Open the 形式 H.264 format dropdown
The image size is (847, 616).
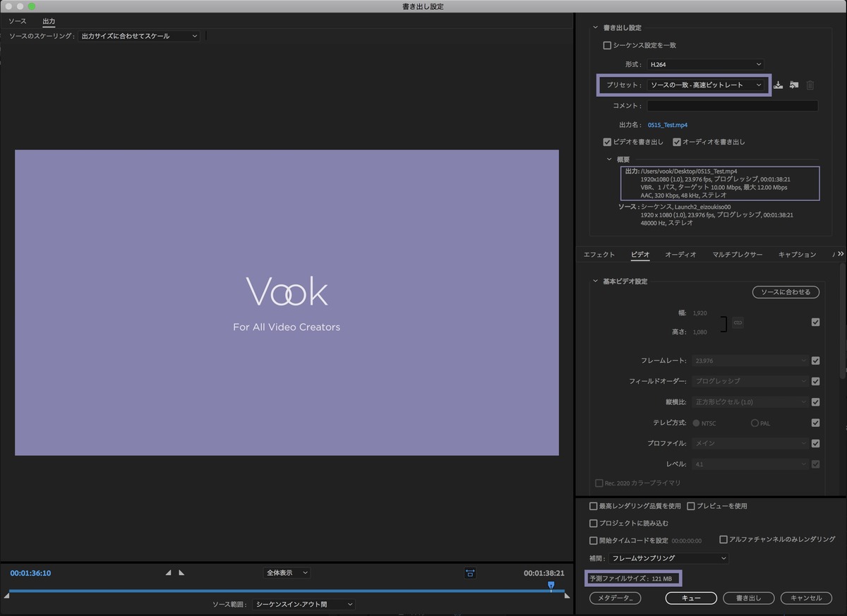tap(705, 64)
